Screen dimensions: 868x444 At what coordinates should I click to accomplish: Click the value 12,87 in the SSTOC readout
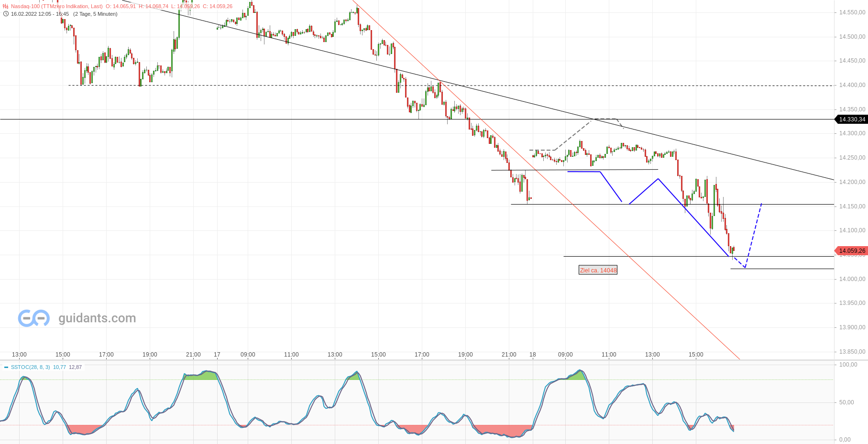75,367
